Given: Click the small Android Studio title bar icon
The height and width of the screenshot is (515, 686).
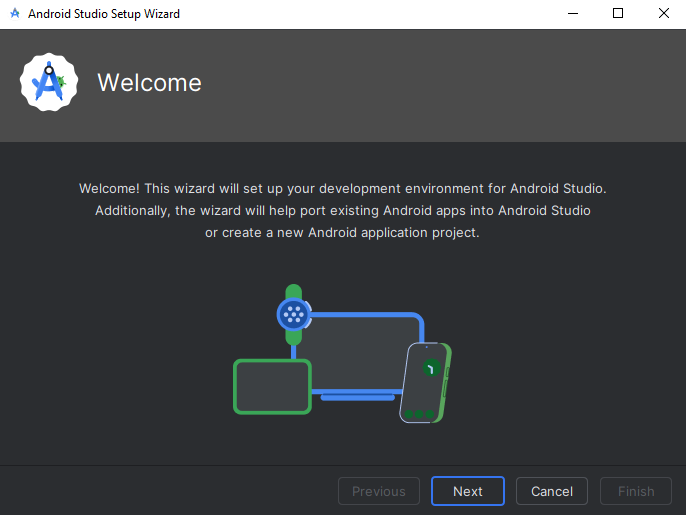Looking at the screenshot, I should [x=15, y=14].
